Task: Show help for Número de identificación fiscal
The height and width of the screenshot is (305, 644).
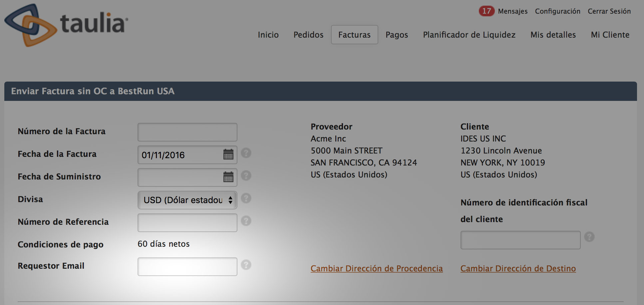Action: tap(589, 237)
